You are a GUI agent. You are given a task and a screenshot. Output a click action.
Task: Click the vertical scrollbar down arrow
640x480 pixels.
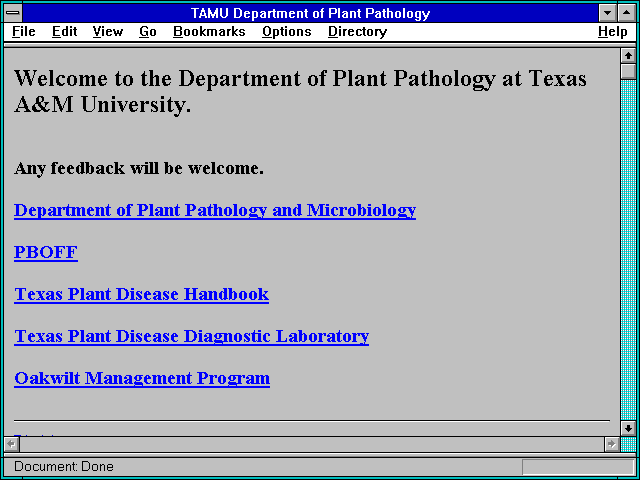click(x=628, y=428)
